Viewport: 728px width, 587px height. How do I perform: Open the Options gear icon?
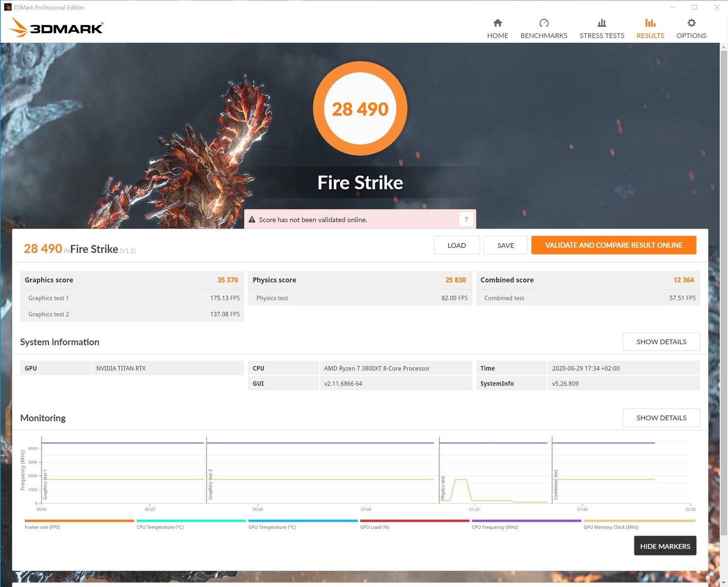(x=691, y=23)
